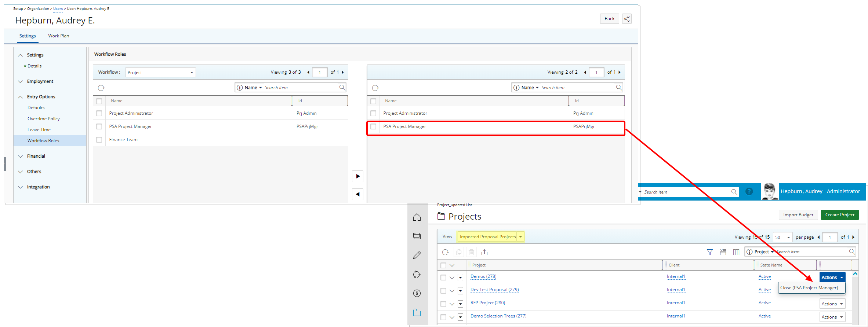Check the RFP Project (280) row checkbox
This screenshot has height=327, width=868.
coord(443,304)
